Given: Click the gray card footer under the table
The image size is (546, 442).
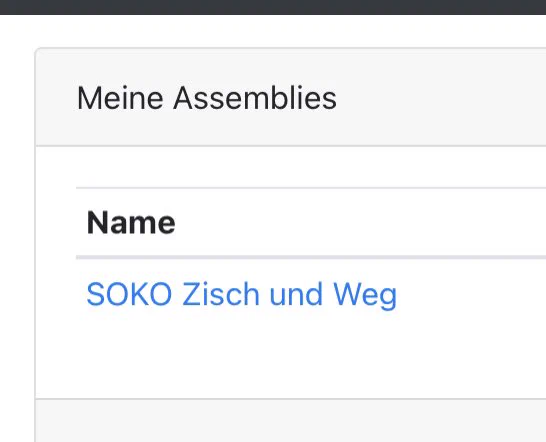Looking at the screenshot, I should (291, 420).
